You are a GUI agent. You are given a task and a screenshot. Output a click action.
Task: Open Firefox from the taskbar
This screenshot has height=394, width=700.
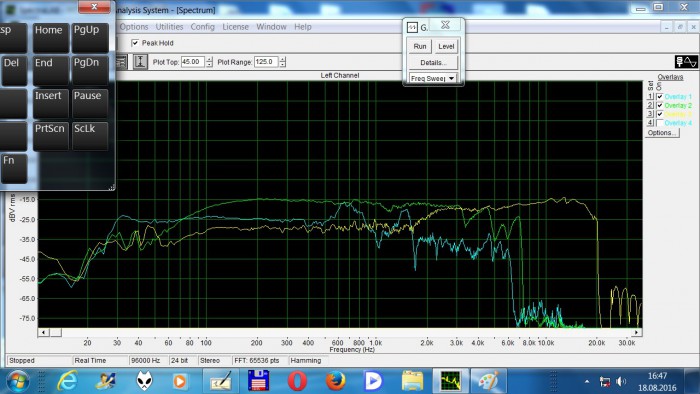click(335, 382)
